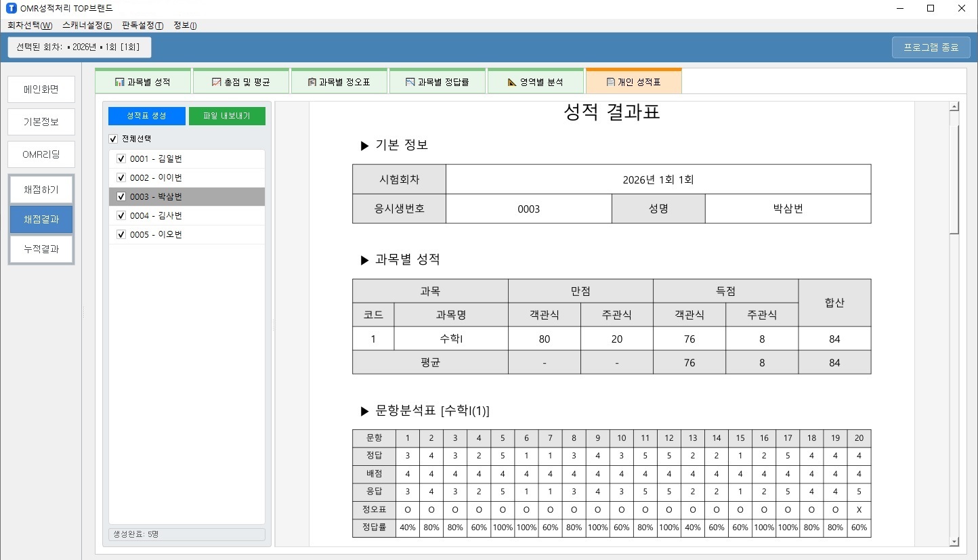This screenshot has width=978, height=560.
Task: Click the 파일 내보내기 button
Action: (227, 116)
